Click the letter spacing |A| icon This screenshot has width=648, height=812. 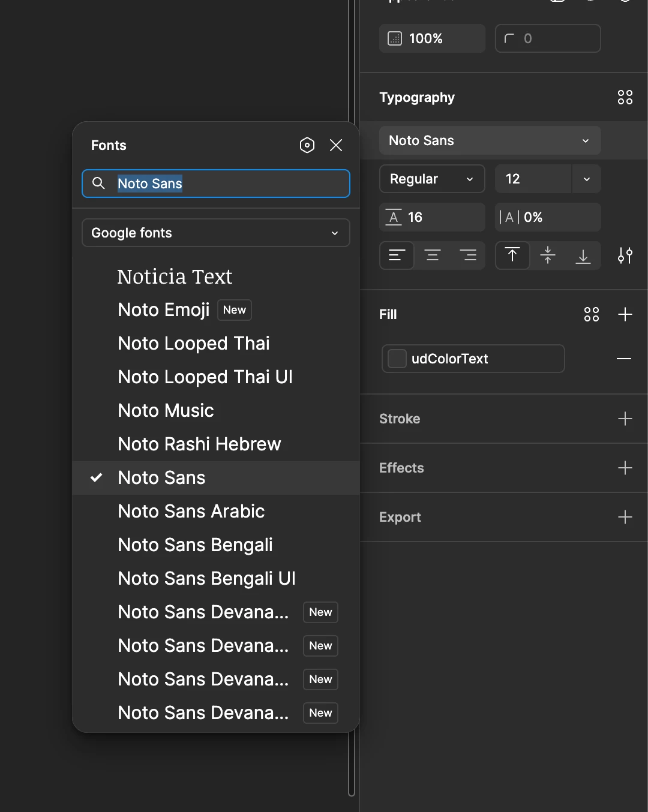click(509, 217)
